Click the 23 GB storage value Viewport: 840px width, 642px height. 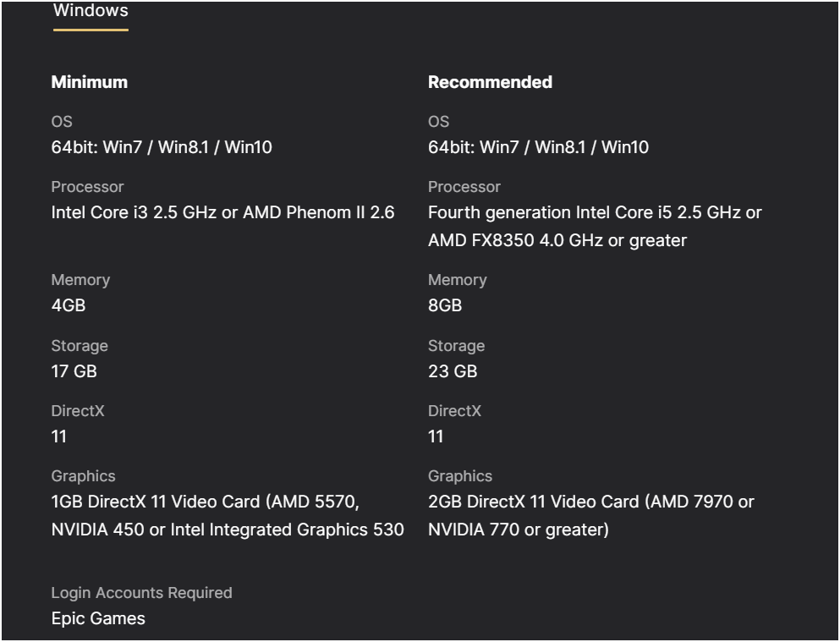tap(453, 371)
